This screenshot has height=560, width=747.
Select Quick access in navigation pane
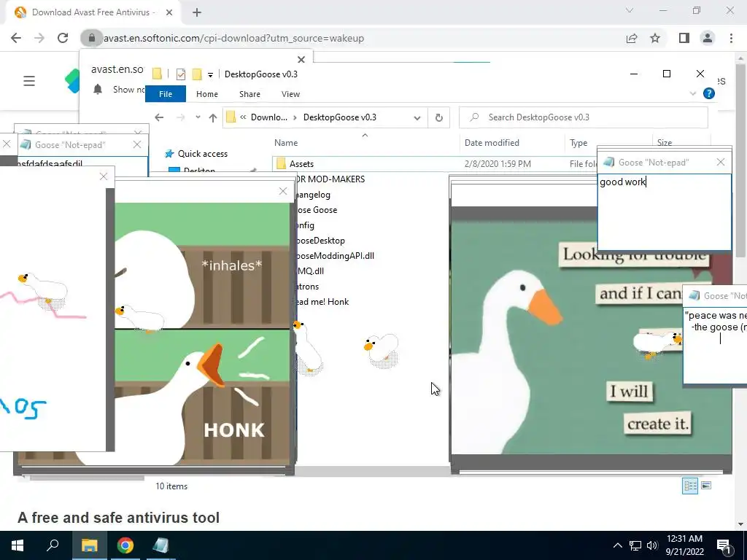click(x=203, y=154)
